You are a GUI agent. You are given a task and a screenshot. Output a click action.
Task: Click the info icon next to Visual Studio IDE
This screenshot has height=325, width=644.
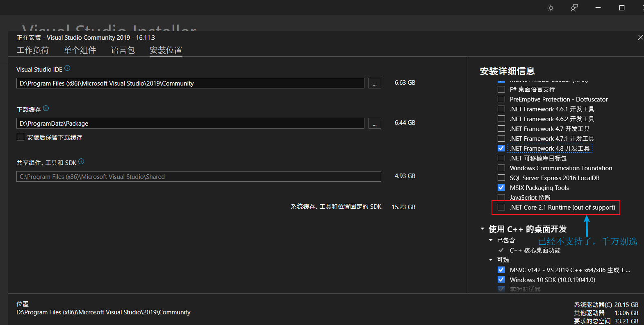(67, 68)
